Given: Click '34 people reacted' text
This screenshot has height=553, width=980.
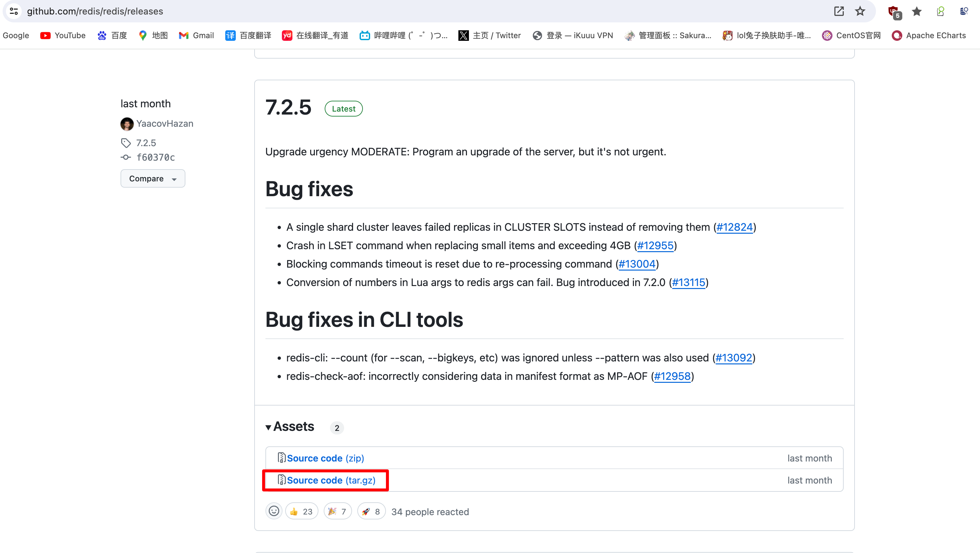Looking at the screenshot, I should click(x=430, y=512).
